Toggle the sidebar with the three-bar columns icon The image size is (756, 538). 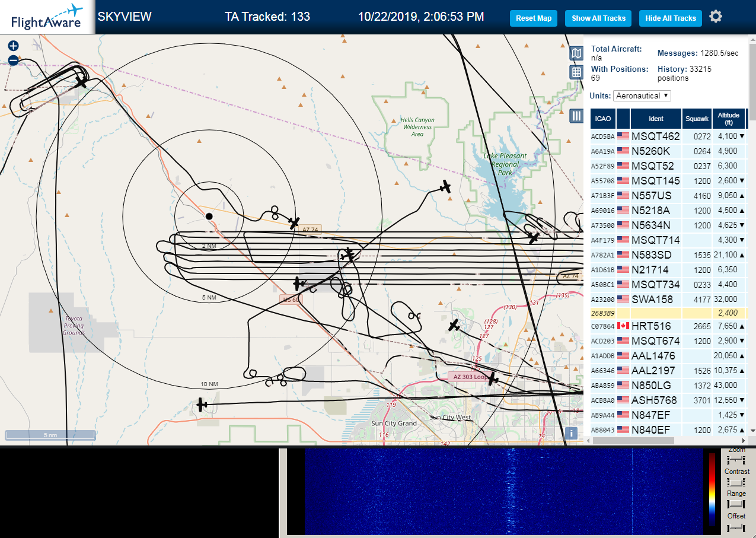click(576, 116)
